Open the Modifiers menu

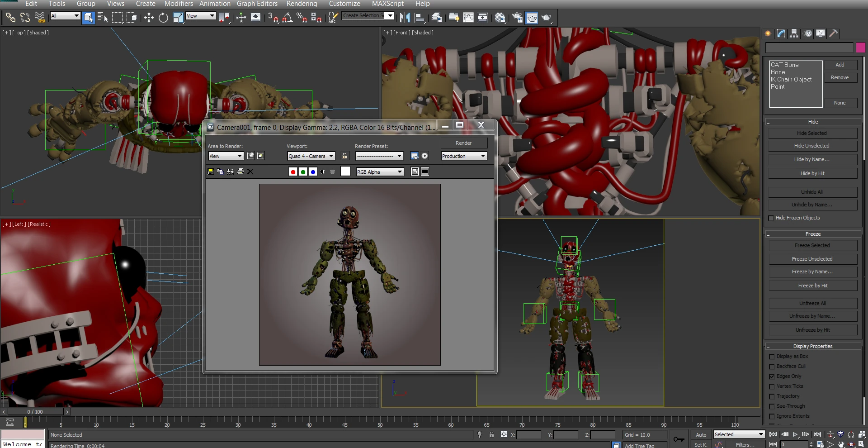pos(179,4)
